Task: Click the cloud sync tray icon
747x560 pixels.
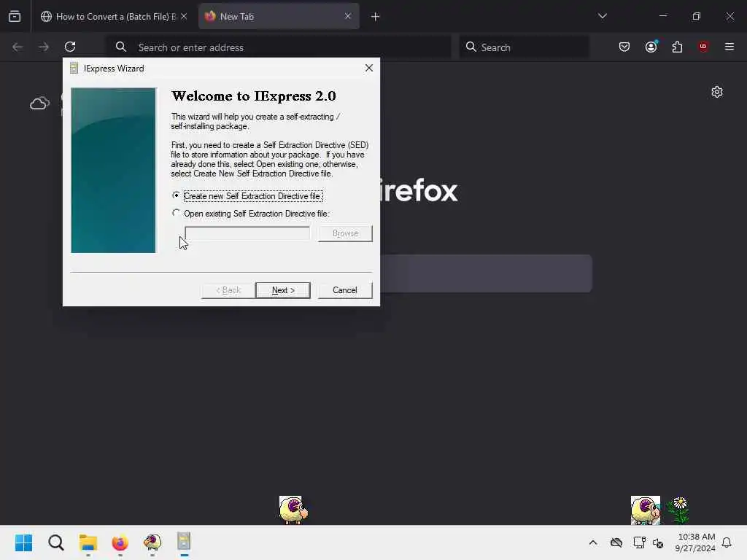Action: pos(616,542)
